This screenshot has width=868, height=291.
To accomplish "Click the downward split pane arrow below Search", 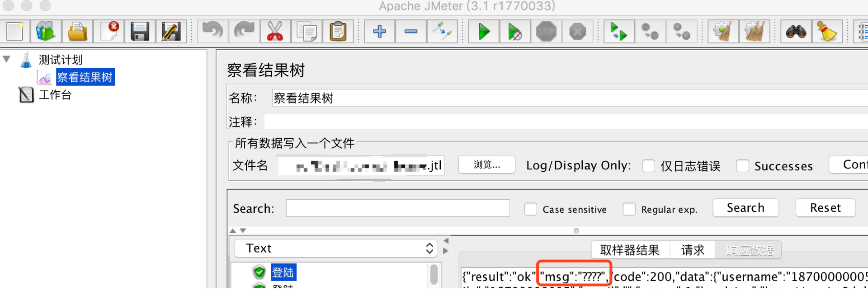I will [x=243, y=231].
